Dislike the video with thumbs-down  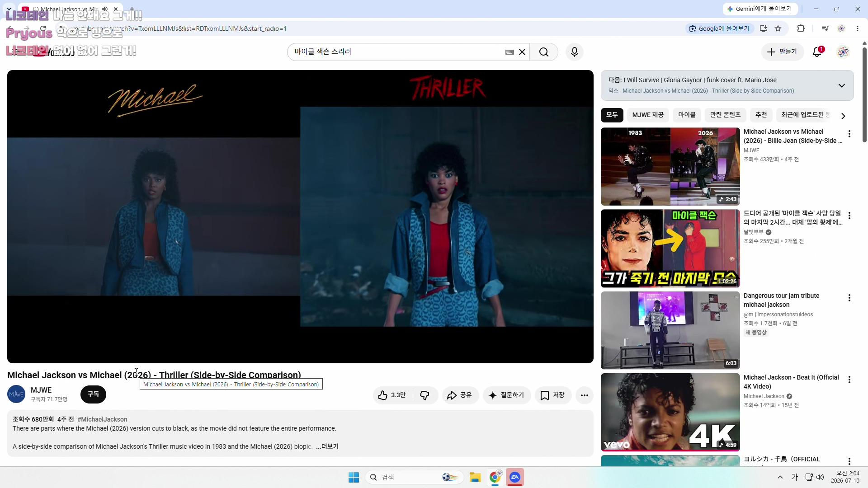425,395
